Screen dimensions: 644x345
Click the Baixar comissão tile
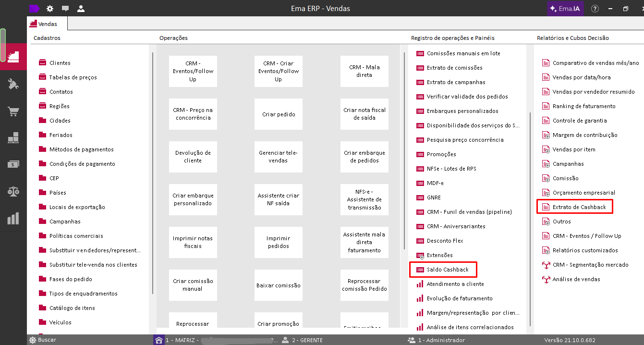[x=279, y=285]
